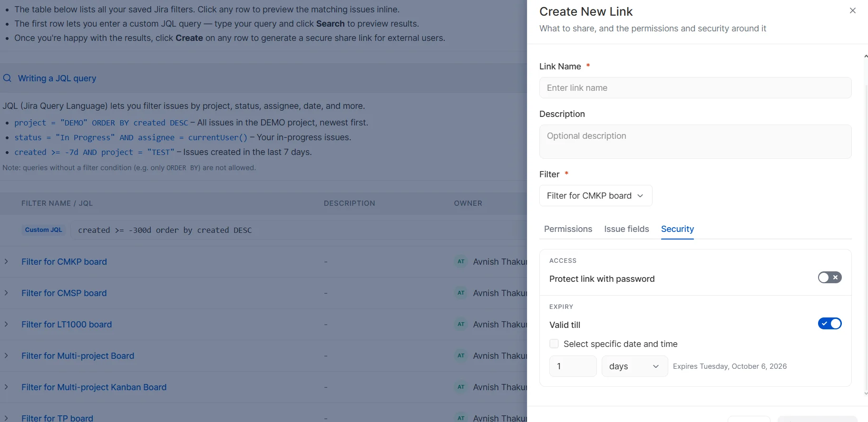Open the Filter for Multi-project Board link
Screen dimensions: 868x422
click(x=78, y=356)
